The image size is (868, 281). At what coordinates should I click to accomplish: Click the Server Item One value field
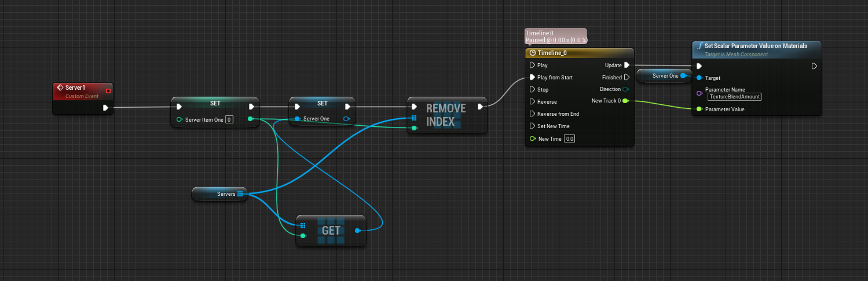click(x=229, y=120)
